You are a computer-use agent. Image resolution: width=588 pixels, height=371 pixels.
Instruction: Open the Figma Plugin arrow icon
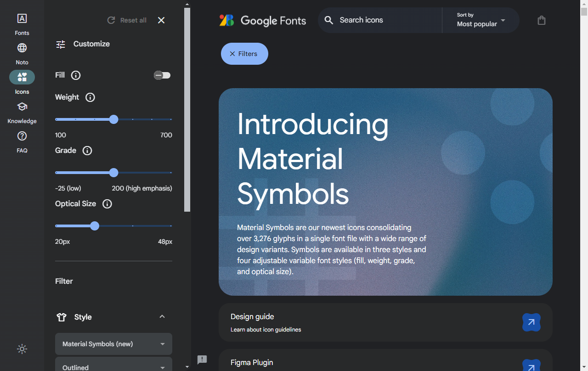tap(531, 365)
